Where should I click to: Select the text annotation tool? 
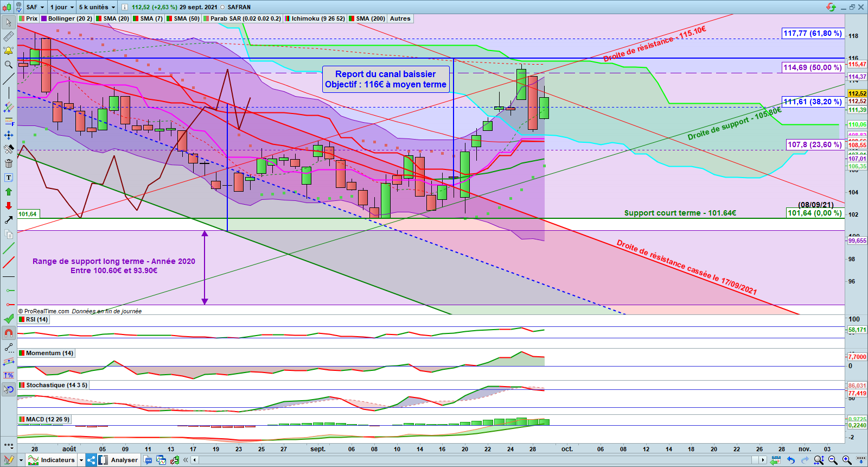point(9,178)
